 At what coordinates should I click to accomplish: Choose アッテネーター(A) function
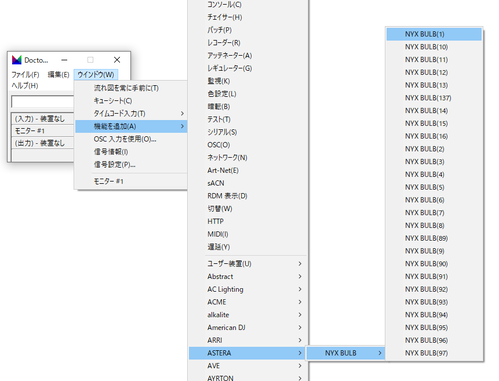point(248,55)
